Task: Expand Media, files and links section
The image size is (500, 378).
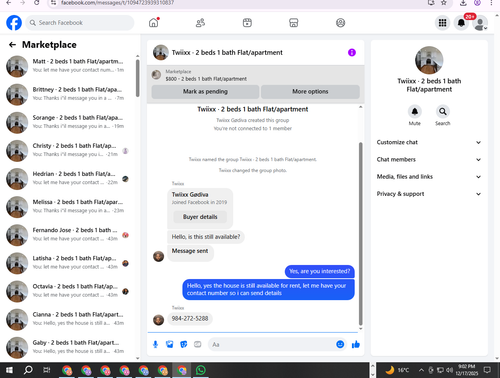Action: pyautogui.click(x=429, y=177)
